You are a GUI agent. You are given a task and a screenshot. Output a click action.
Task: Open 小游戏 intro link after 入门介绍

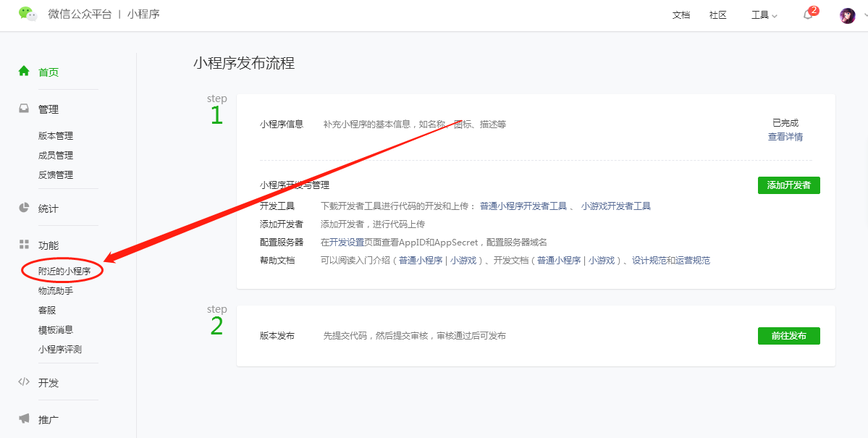coord(463,260)
